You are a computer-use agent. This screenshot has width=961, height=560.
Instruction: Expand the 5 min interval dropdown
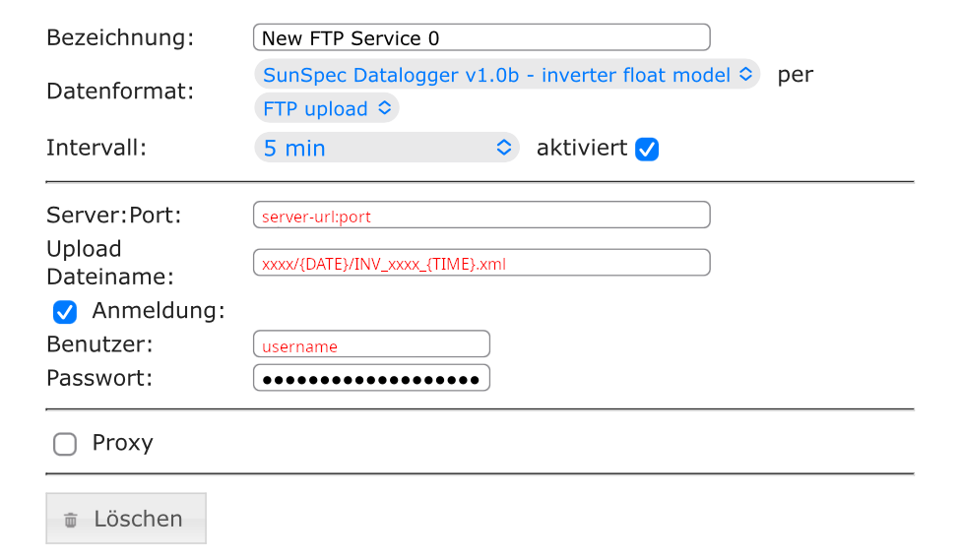(387, 148)
